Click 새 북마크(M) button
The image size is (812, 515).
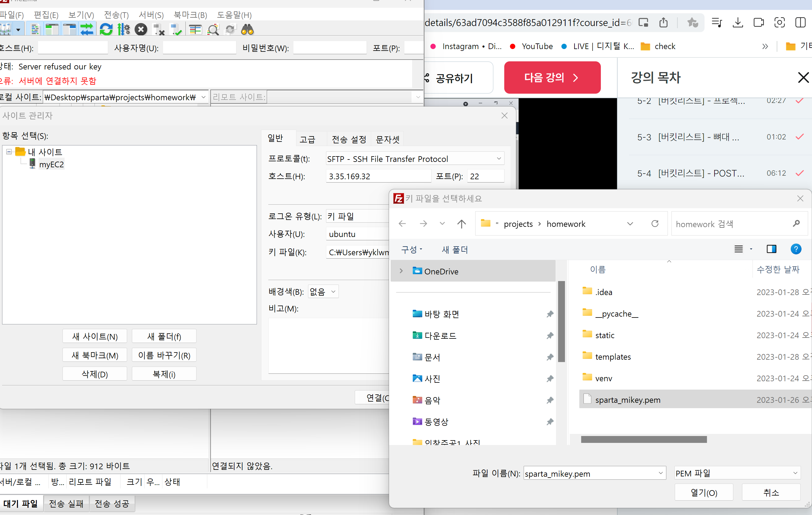coord(95,355)
